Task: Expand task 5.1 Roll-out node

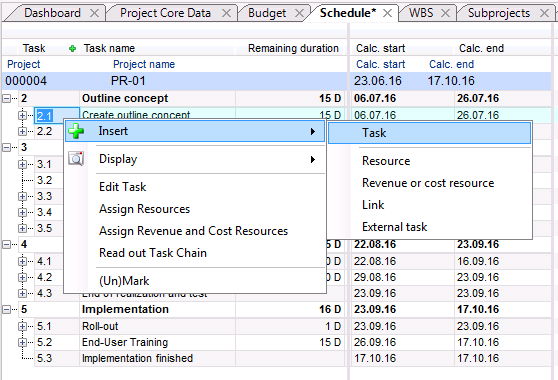Action: [22, 326]
